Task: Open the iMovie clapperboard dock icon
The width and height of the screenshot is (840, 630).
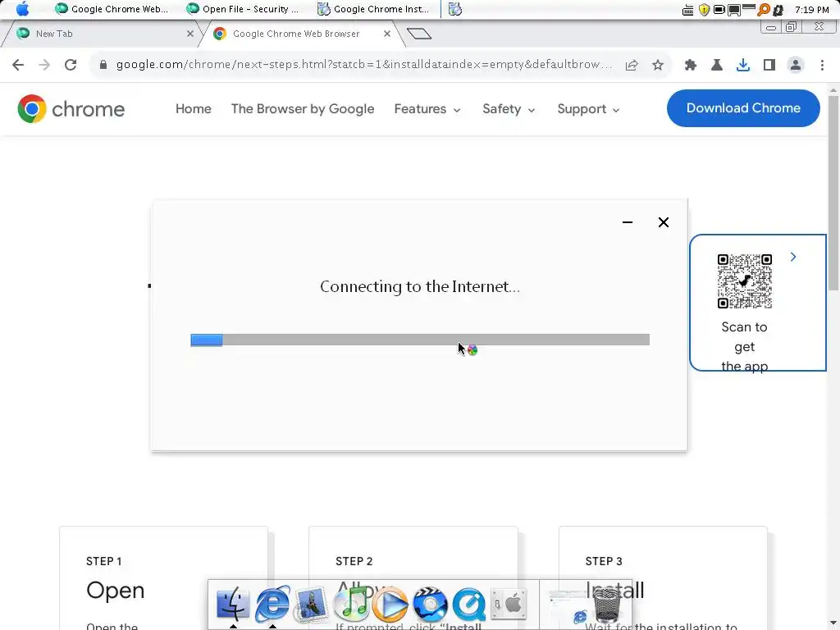Action: 430,605
